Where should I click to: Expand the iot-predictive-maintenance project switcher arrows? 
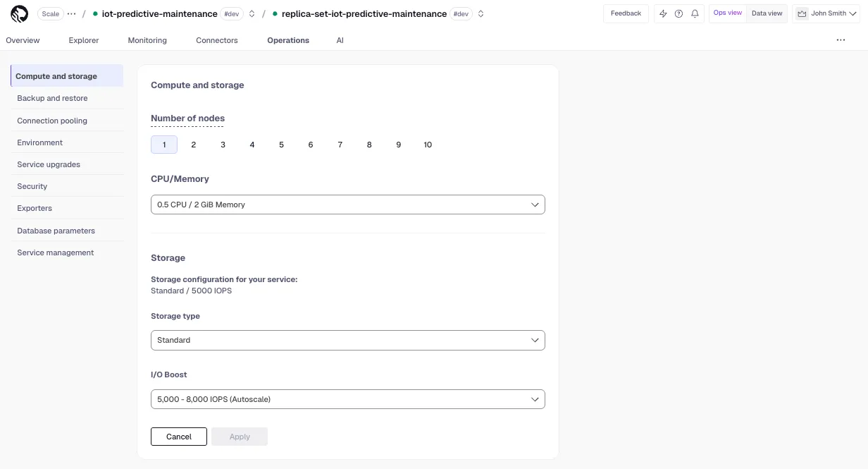(x=252, y=13)
